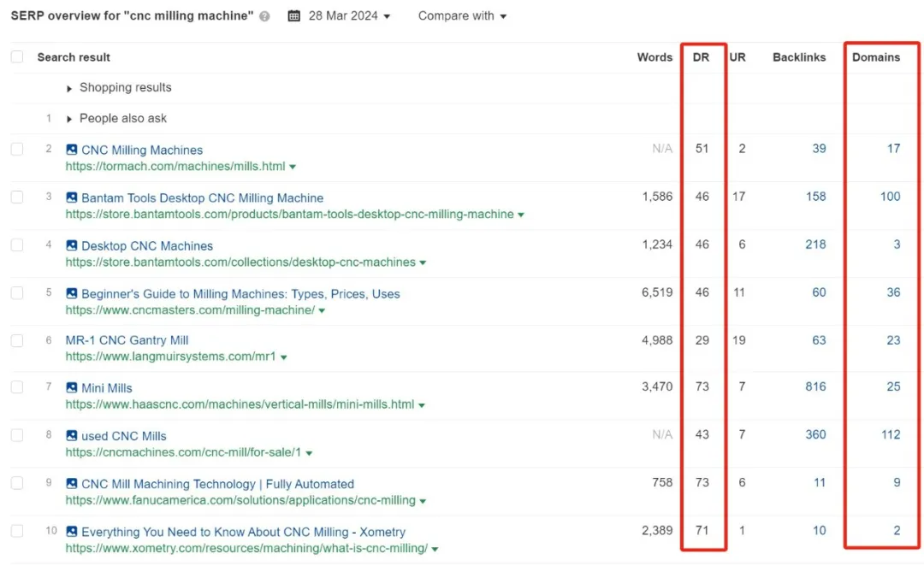This screenshot has height=566, width=924.
Task: Click the UR column header
Action: pyautogui.click(x=737, y=57)
